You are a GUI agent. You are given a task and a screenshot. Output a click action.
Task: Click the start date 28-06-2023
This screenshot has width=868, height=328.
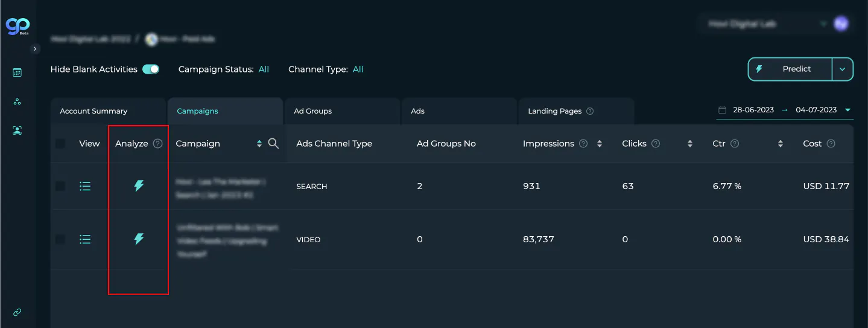coord(753,110)
